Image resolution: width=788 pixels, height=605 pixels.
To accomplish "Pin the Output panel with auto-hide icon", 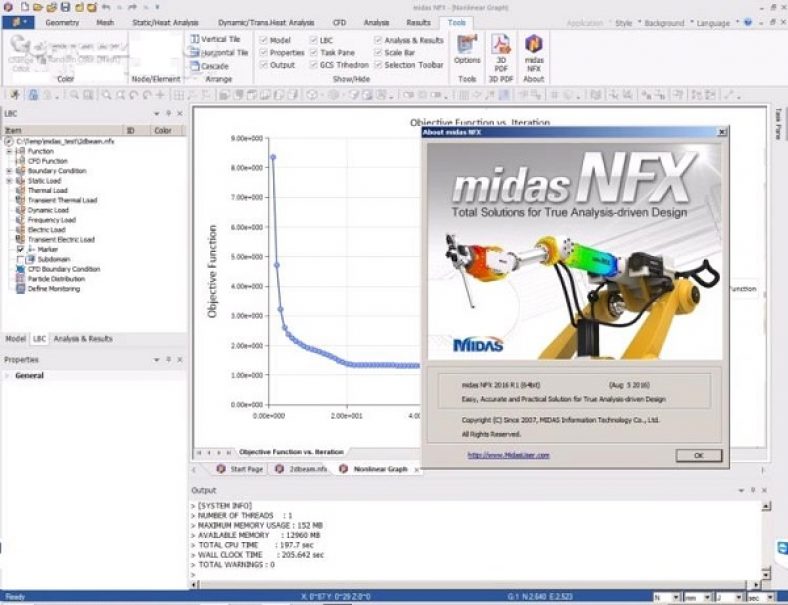I will click(753, 490).
